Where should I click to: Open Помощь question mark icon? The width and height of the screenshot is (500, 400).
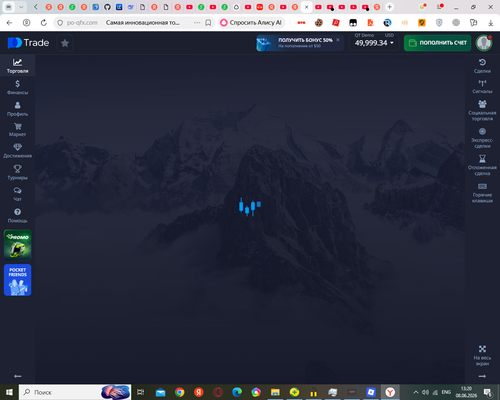(x=17, y=216)
